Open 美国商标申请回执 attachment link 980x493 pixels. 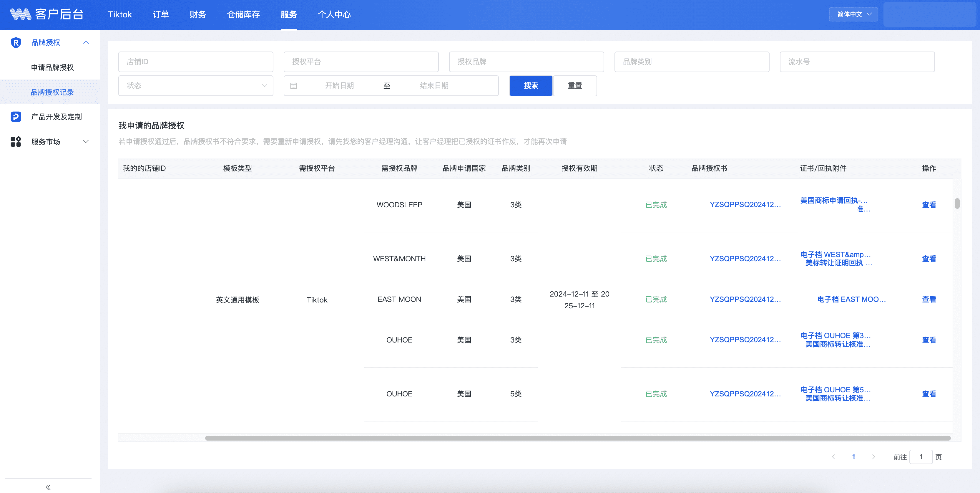click(833, 200)
